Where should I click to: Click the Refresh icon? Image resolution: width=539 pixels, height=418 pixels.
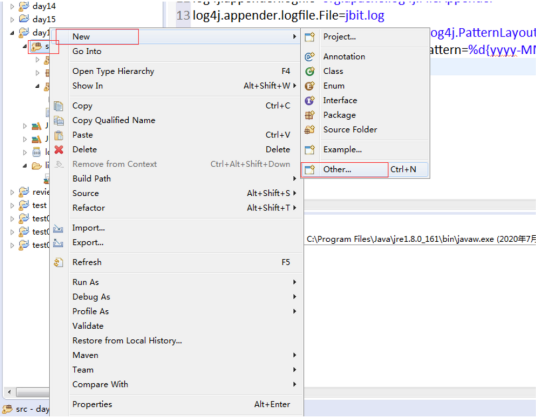point(58,263)
